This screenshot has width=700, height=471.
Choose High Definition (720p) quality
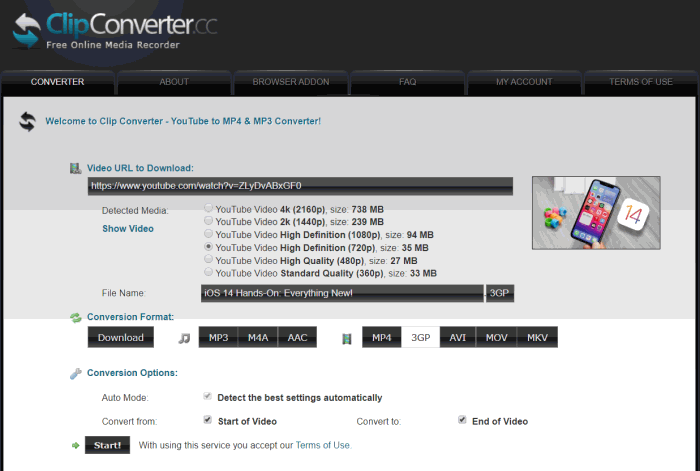208,246
